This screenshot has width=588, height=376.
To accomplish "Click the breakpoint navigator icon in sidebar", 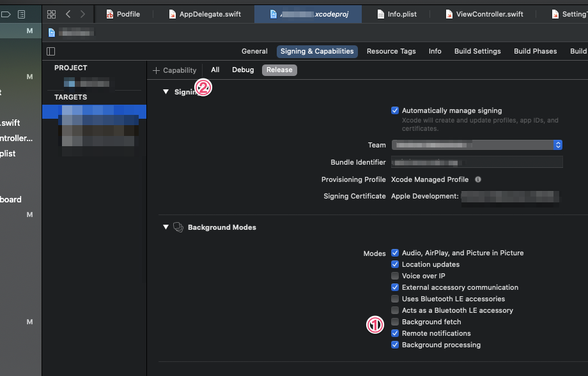I will pyautogui.click(x=6, y=15).
